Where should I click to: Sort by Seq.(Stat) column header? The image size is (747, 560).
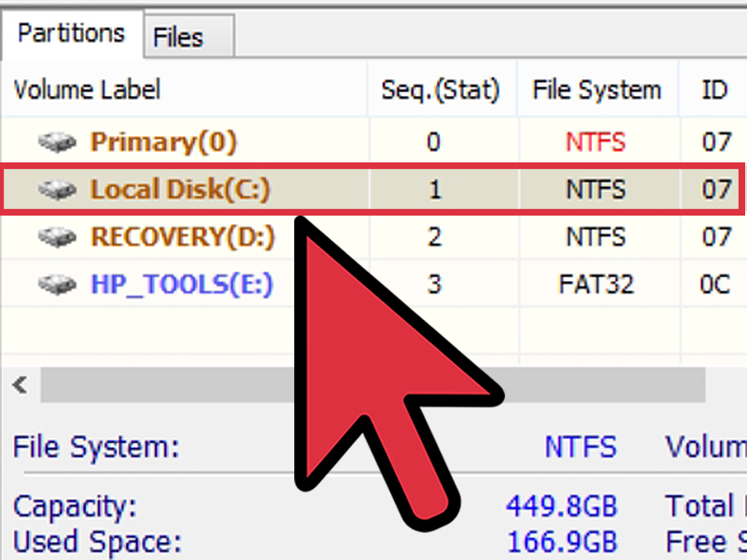click(x=441, y=90)
